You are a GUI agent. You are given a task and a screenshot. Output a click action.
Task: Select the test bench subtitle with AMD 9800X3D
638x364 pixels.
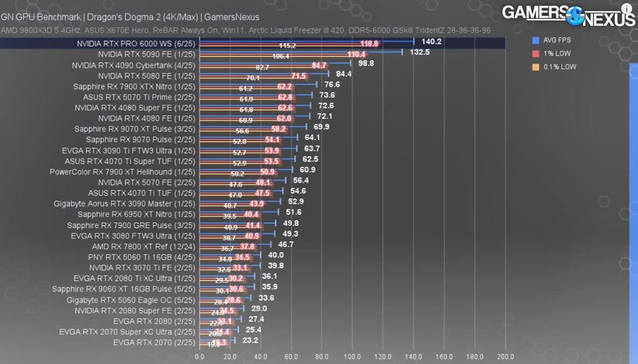(246, 31)
